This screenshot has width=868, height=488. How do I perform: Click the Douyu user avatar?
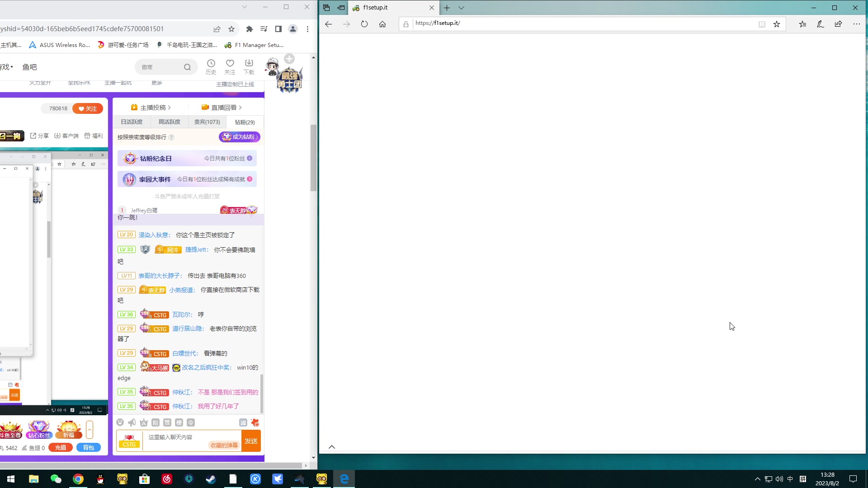(272, 67)
